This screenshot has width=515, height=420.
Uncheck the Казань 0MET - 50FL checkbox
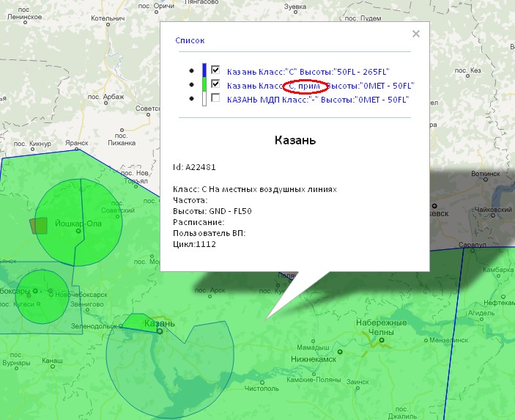(215, 84)
